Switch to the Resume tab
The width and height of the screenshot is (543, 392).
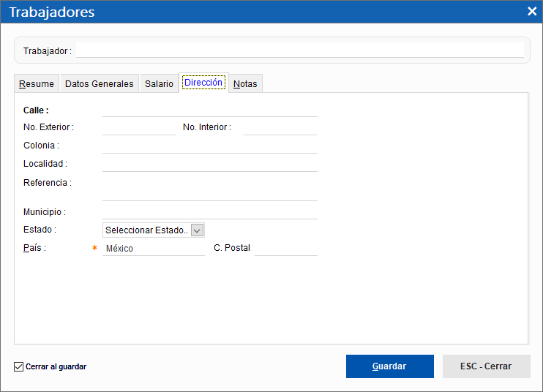tap(37, 83)
